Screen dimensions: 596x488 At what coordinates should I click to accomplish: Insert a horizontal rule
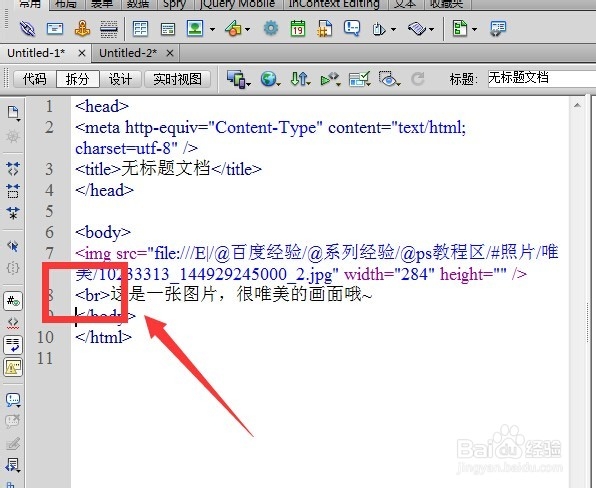tap(109, 29)
